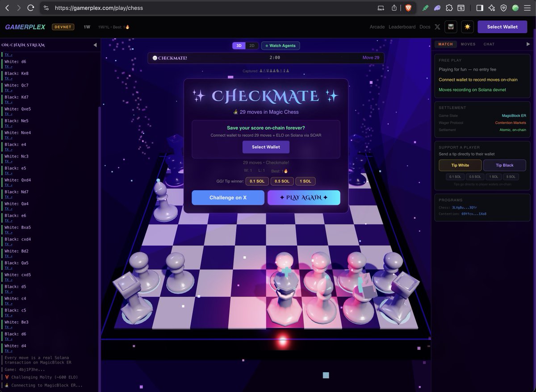Switch to the MATCH tab
The image size is (536, 392).
(x=445, y=44)
